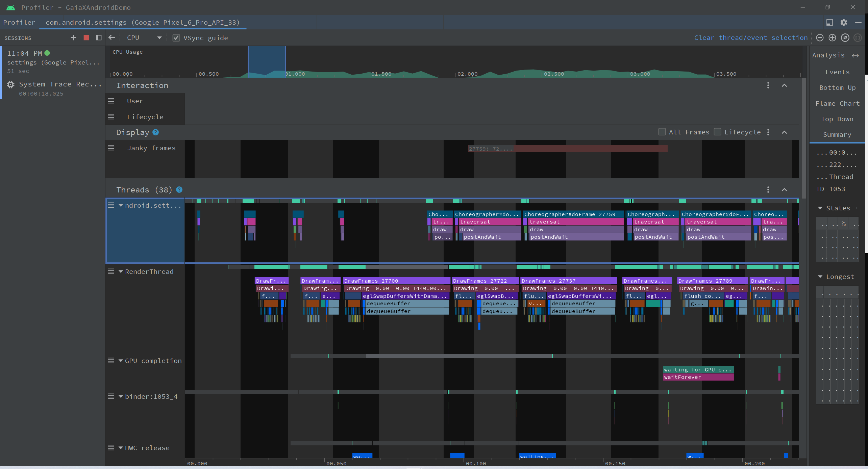
Task: Switch to the Summary tab
Action: (837, 134)
